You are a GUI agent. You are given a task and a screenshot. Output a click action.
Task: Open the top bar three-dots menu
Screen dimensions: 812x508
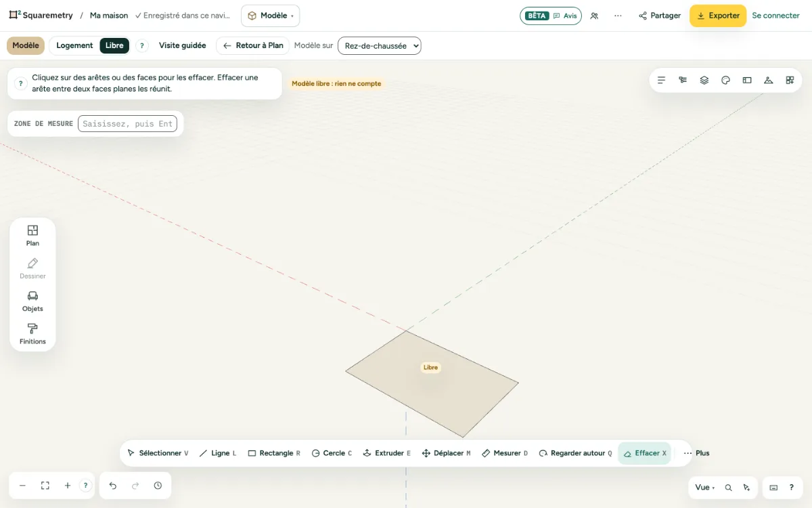tap(618, 16)
